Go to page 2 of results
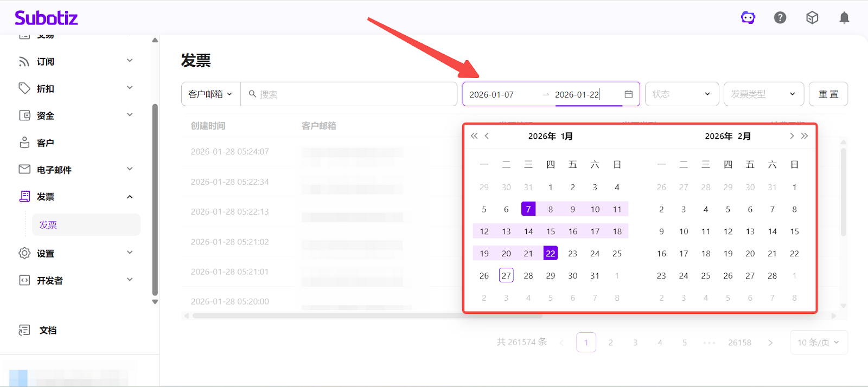Image resolution: width=868 pixels, height=387 pixels. coord(611,343)
